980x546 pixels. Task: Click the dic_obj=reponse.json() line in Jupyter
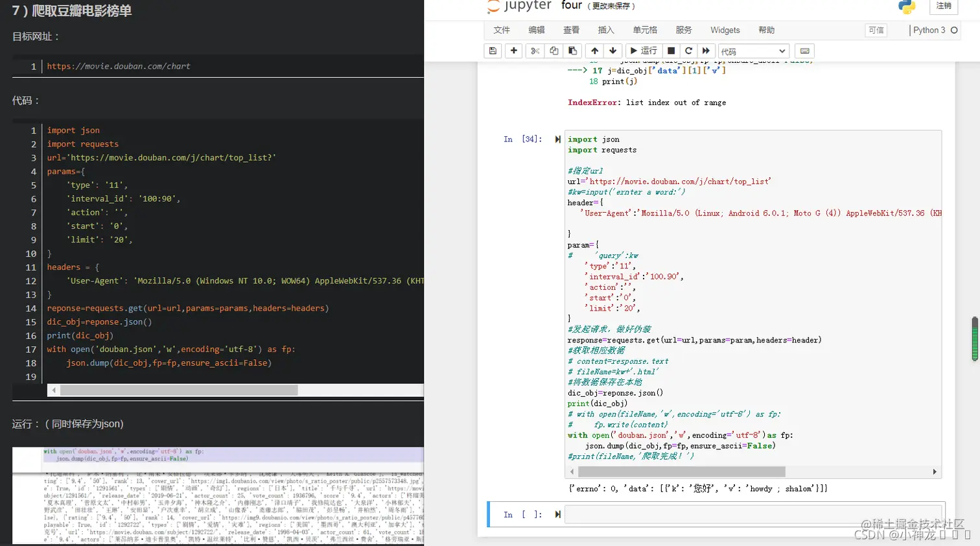(x=615, y=393)
